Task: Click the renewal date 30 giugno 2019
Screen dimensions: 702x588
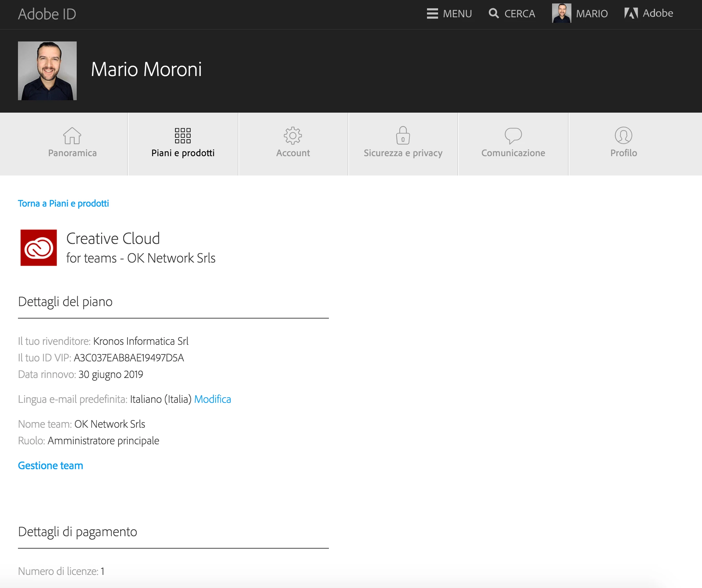Action: point(111,374)
